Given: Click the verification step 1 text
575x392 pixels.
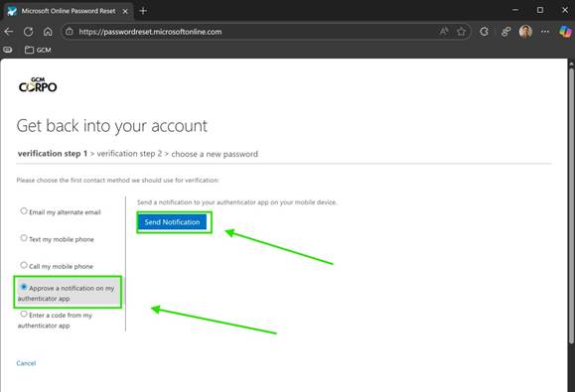Looking at the screenshot, I should tap(53, 154).
